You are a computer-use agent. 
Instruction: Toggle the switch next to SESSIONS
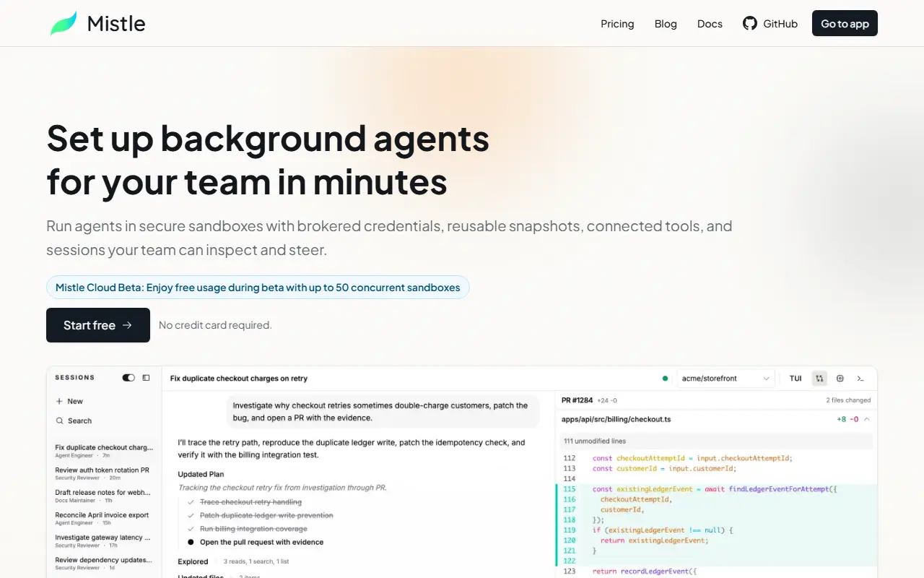[128, 377]
